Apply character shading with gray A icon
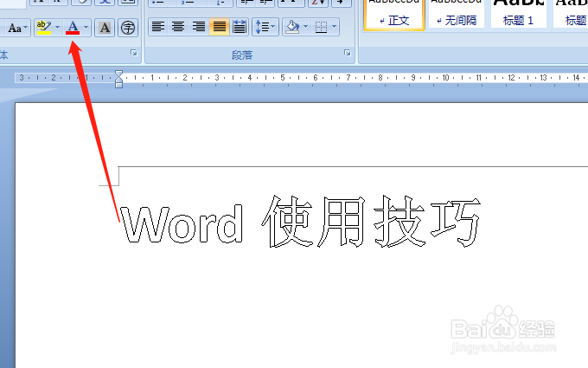The width and height of the screenshot is (588, 368). 105,28
